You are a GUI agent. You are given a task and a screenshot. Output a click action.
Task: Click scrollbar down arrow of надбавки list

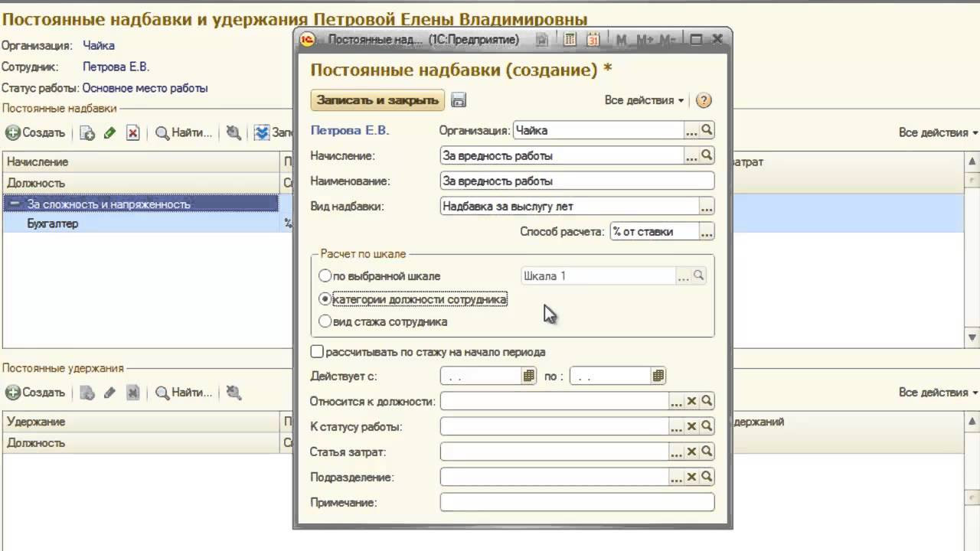972,338
